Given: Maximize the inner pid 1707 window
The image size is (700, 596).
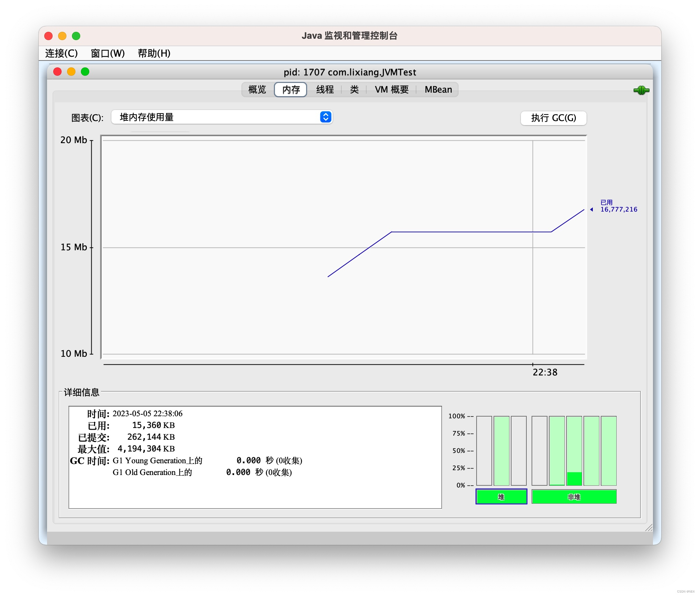Looking at the screenshot, I should tap(85, 72).
